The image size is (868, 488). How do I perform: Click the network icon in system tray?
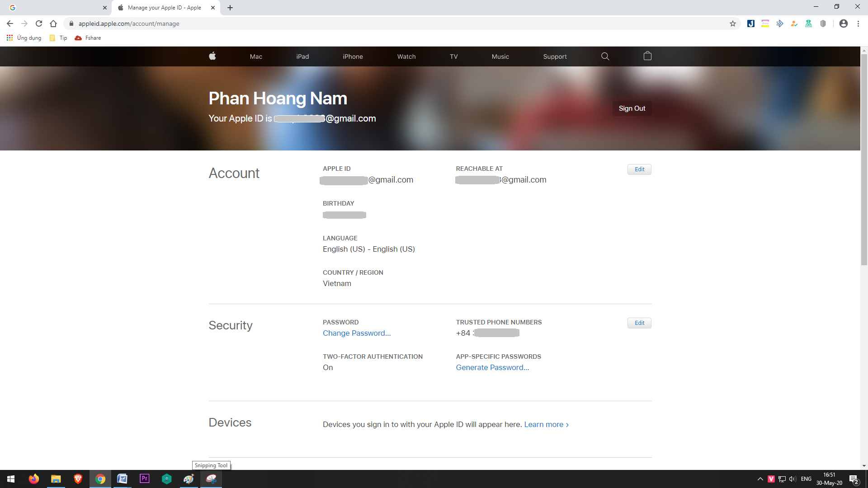click(782, 479)
